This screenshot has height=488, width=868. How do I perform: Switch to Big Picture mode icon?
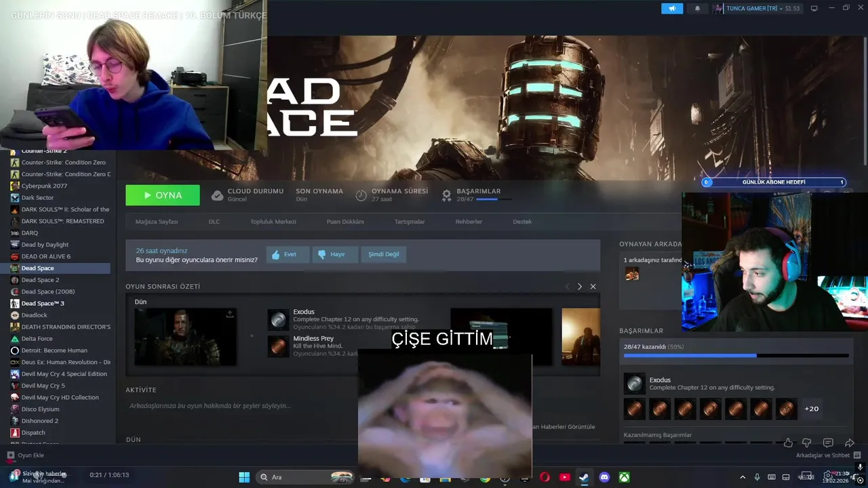point(814,8)
